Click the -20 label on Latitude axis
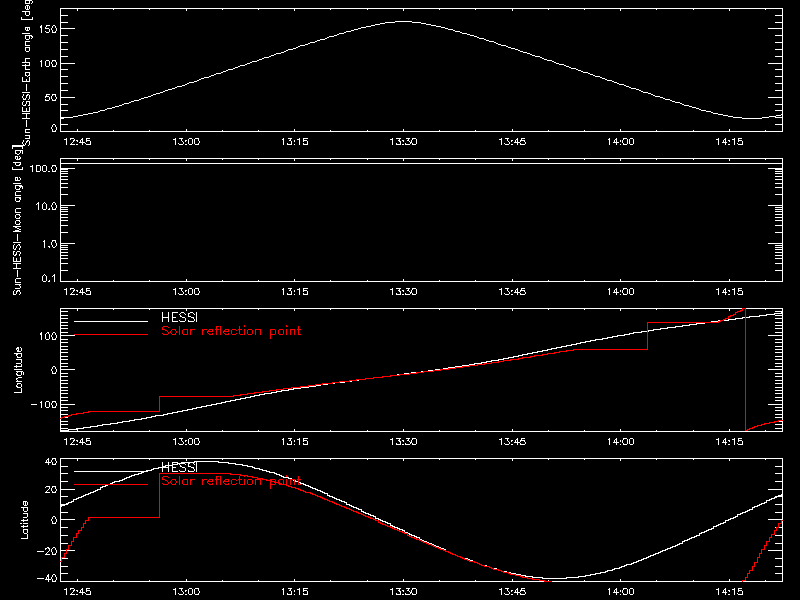This screenshot has width=800, height=600. 47,551
